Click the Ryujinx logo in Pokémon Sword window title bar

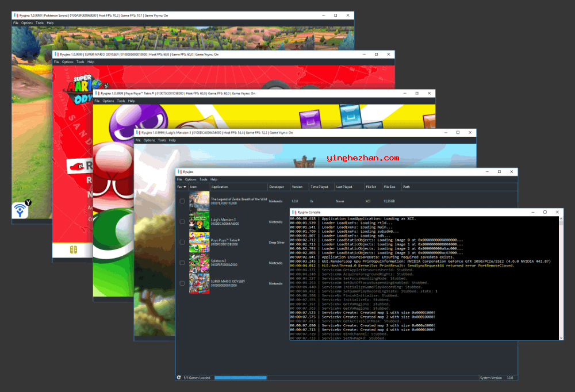click(16, 16)
